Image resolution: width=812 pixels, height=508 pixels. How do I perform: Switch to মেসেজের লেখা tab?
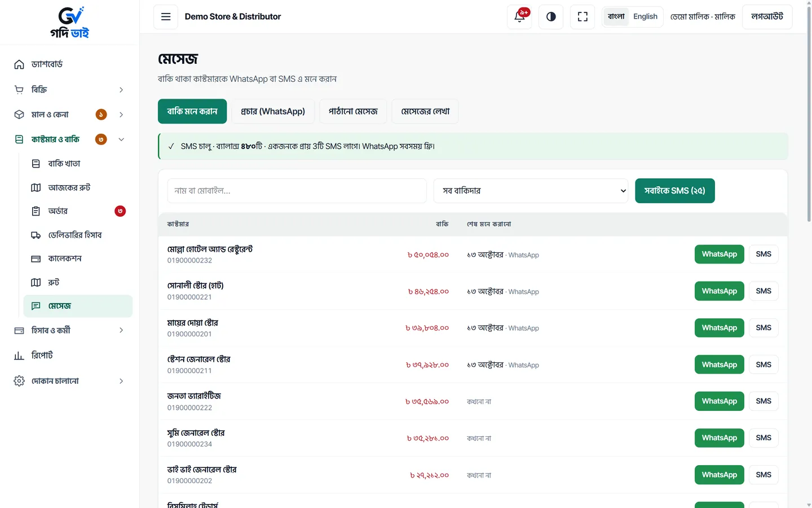pos(425,111)
